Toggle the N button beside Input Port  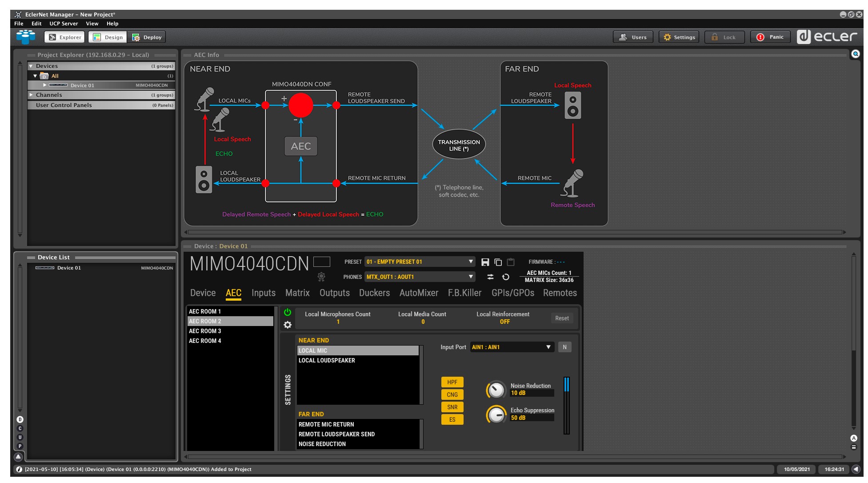(564, 347)
